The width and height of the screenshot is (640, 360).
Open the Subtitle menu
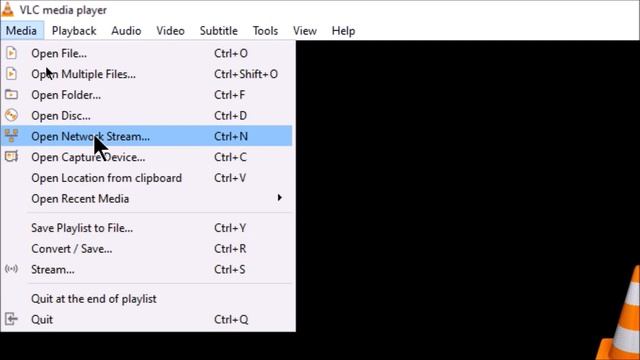219,31
